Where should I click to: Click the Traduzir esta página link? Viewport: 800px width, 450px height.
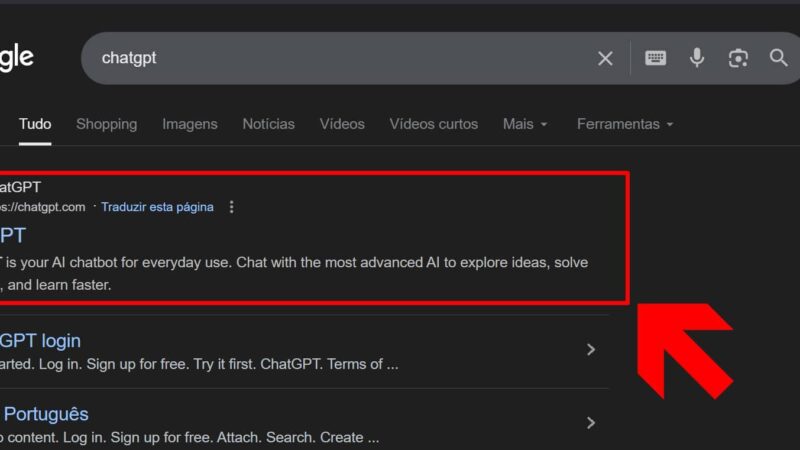tap(157, 207)
